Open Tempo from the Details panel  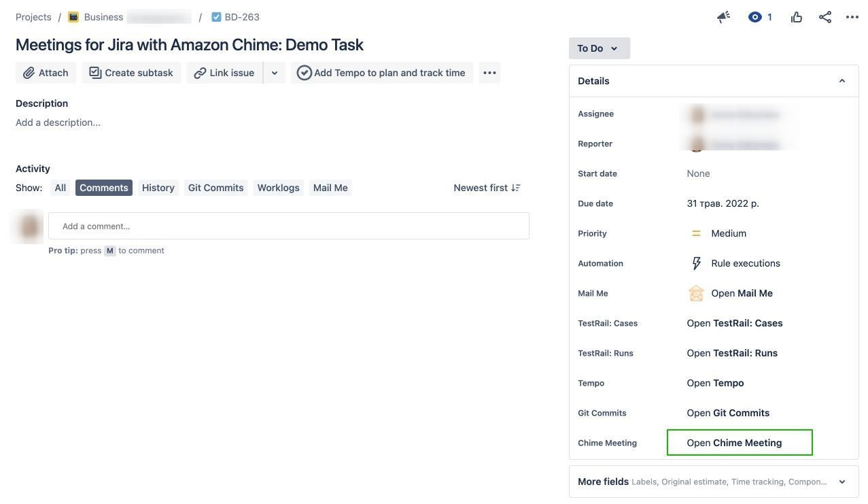click(715, 383)
